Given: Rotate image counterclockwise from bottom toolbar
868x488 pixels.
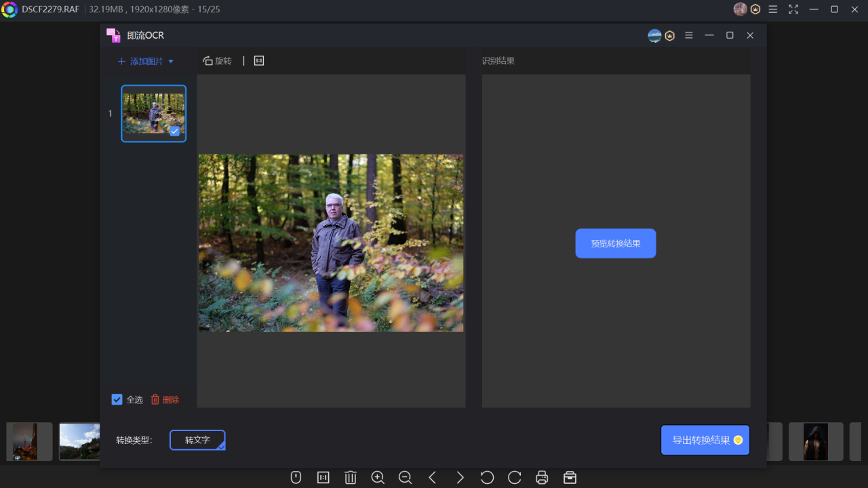Looking at the screenshot, I should point(487,478).
